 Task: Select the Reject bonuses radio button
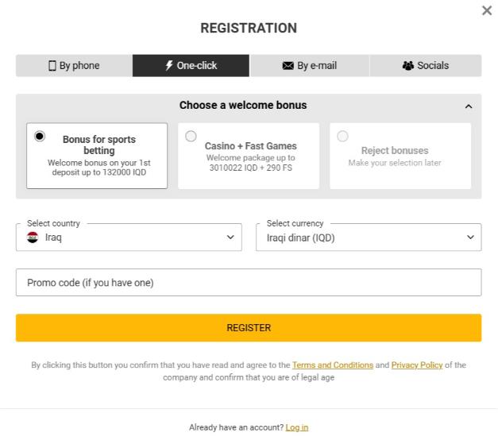tap(342, 136)
